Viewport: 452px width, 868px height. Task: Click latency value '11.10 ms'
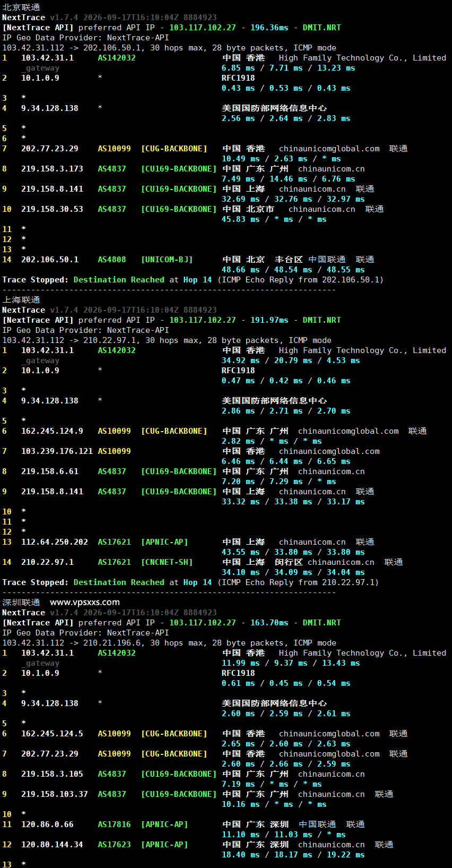pos(241,835)
